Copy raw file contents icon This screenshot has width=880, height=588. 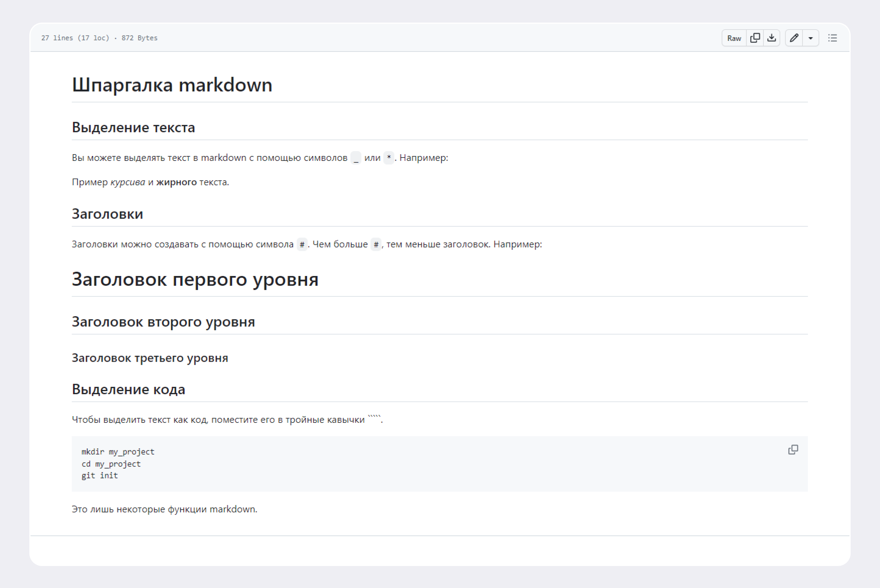click(x=755, y=38)
